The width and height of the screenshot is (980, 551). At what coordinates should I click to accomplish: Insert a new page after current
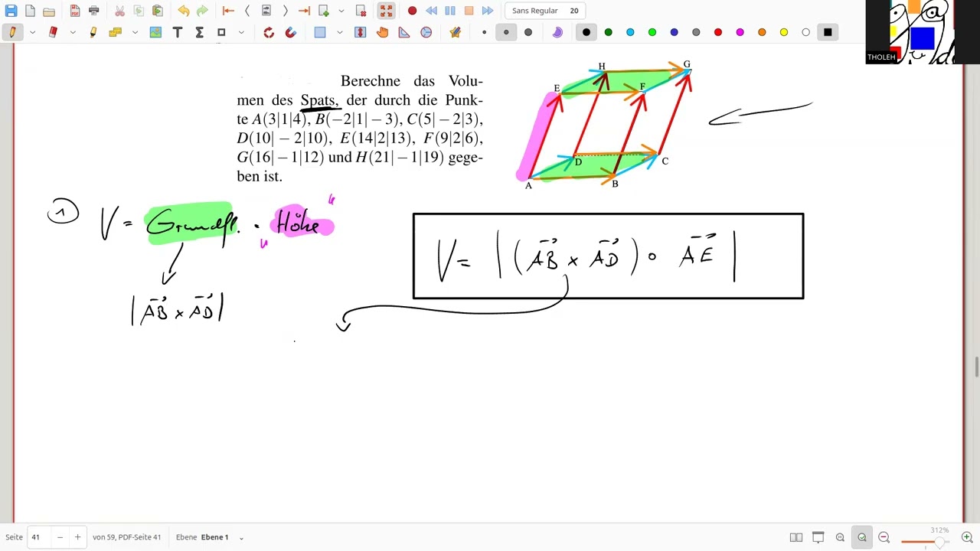[323, 11]
